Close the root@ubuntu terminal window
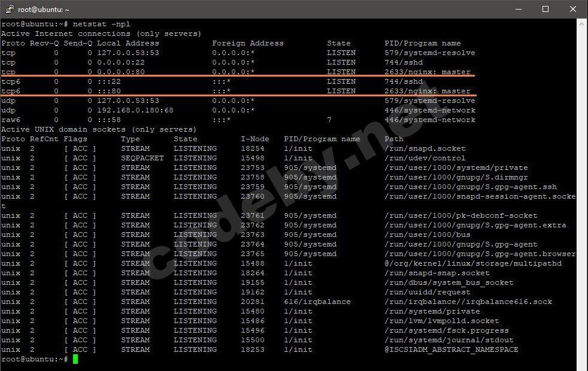Viewport: 588px width, 371px height. [x=573, y=9]
